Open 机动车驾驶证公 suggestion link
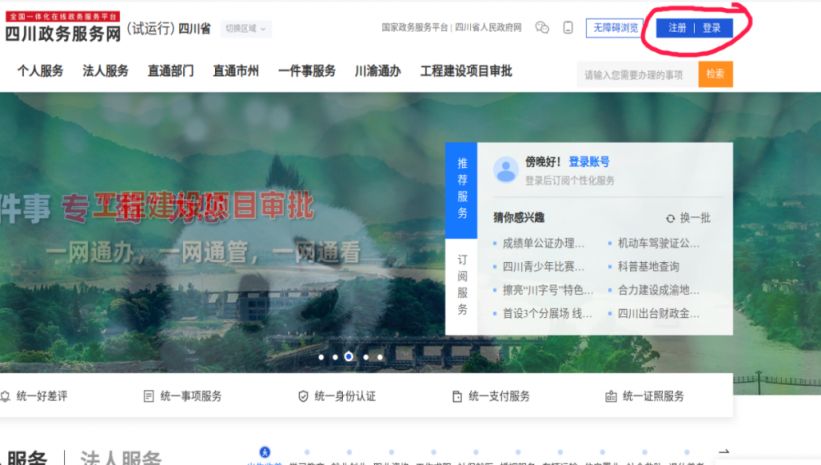Screen dimensions: 821x465 [658, 243]
